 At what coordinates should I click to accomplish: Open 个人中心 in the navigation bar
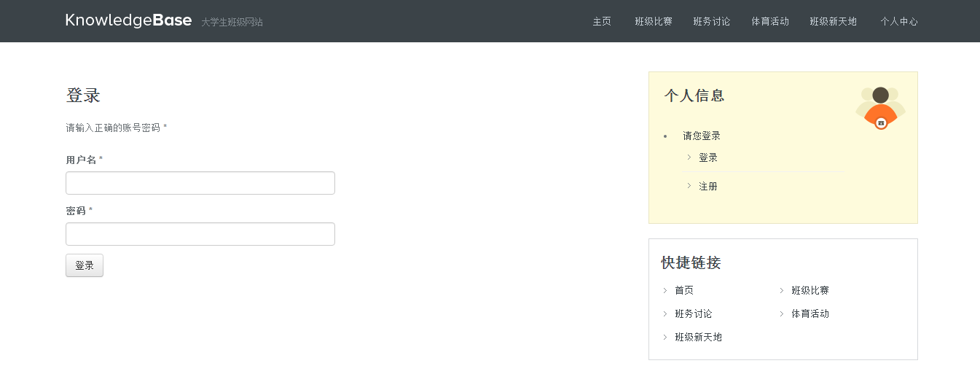(x=899, y=22)
